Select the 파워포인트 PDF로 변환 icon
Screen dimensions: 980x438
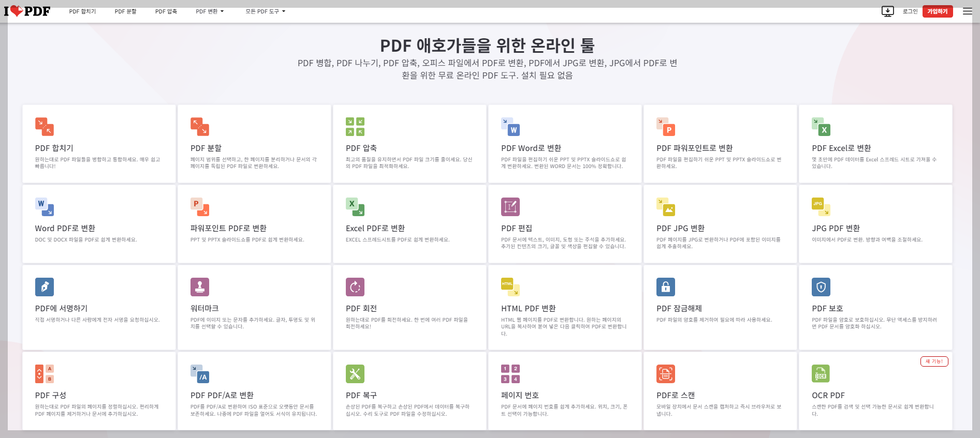(x=200, y=207)
